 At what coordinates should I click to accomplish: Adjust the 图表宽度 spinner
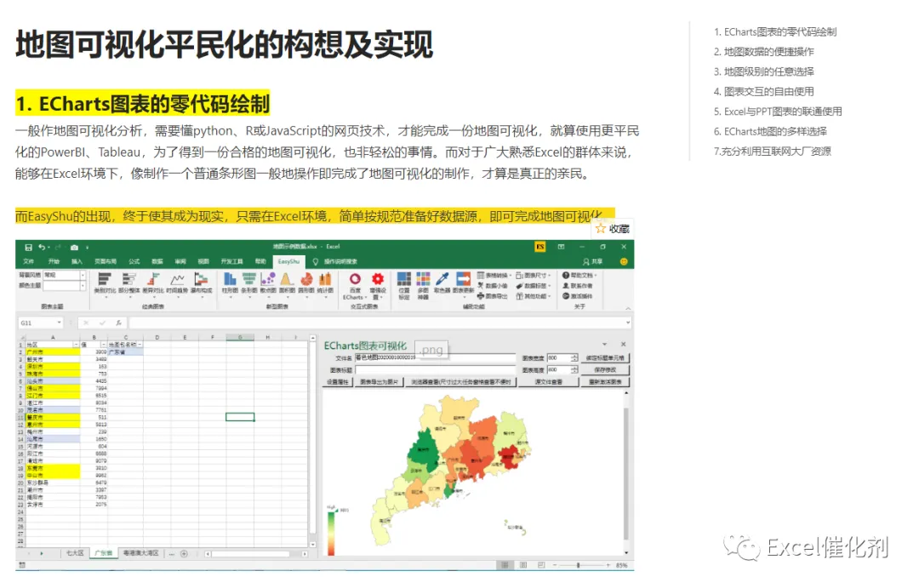(x=574, y=357)
